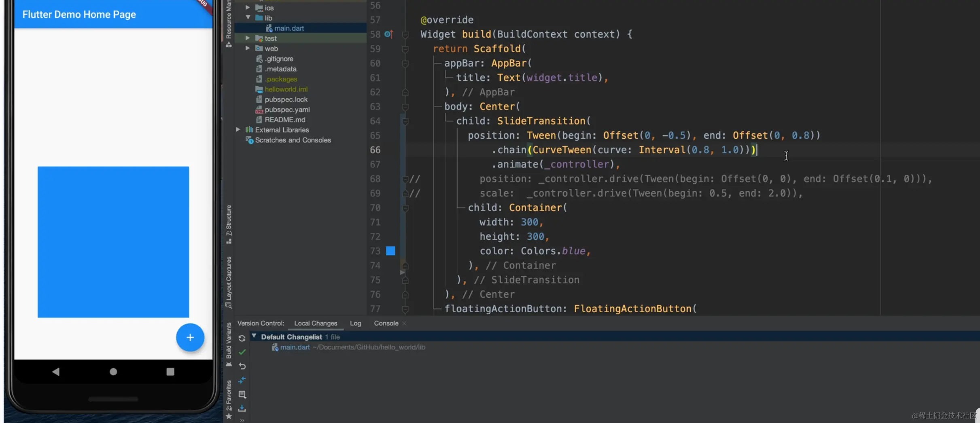Tap the emulator's recent apps square button
The image size is (980, 423).
click(x=170, y=371)
